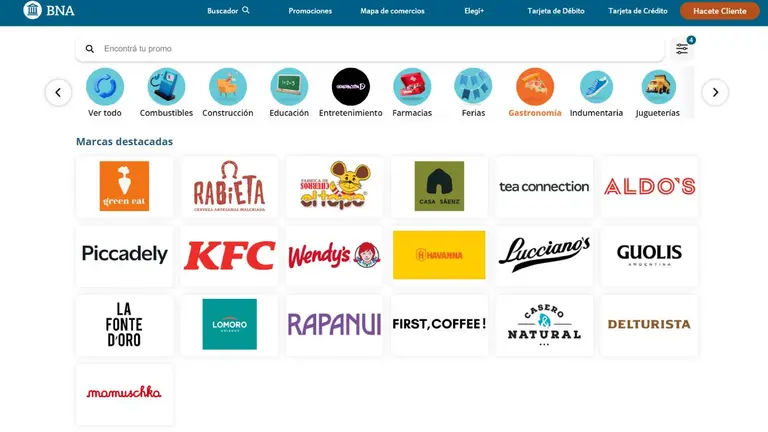Viewport: 768px width, 432px height.
Task: Select the Ferias category icon
Action: (473, 87)
